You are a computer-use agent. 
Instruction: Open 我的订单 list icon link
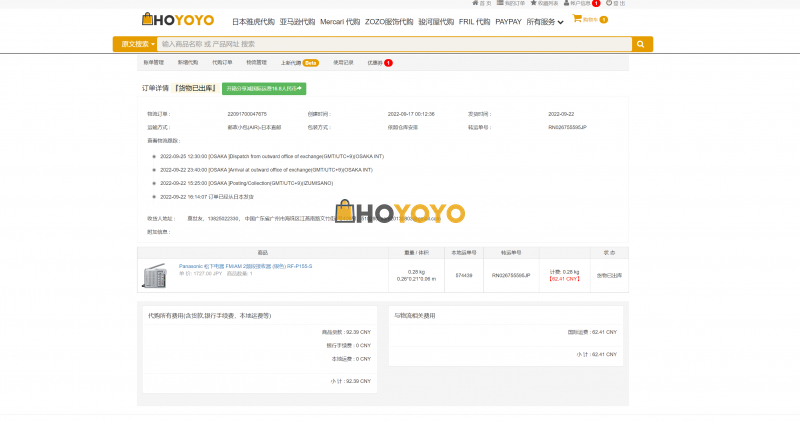(511, 3)
